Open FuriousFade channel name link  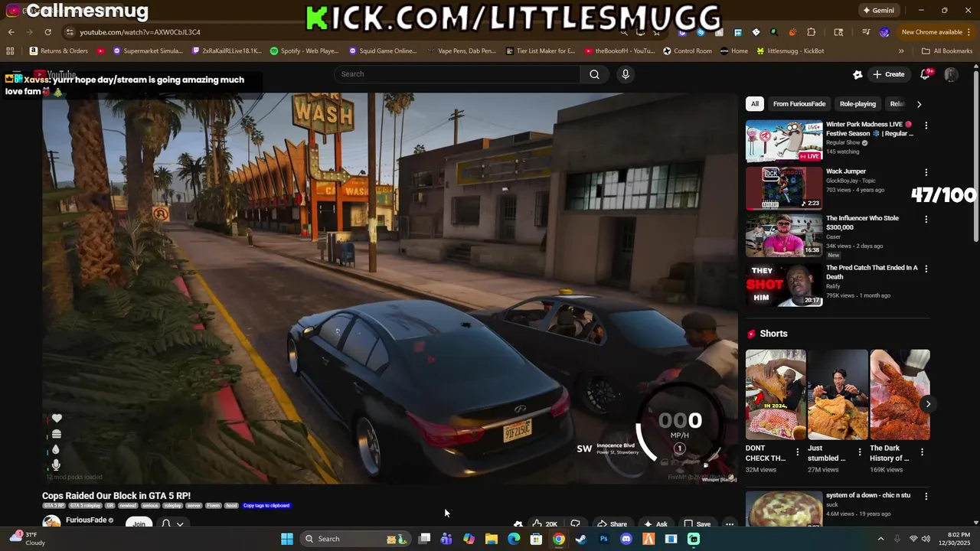point(86,520)
